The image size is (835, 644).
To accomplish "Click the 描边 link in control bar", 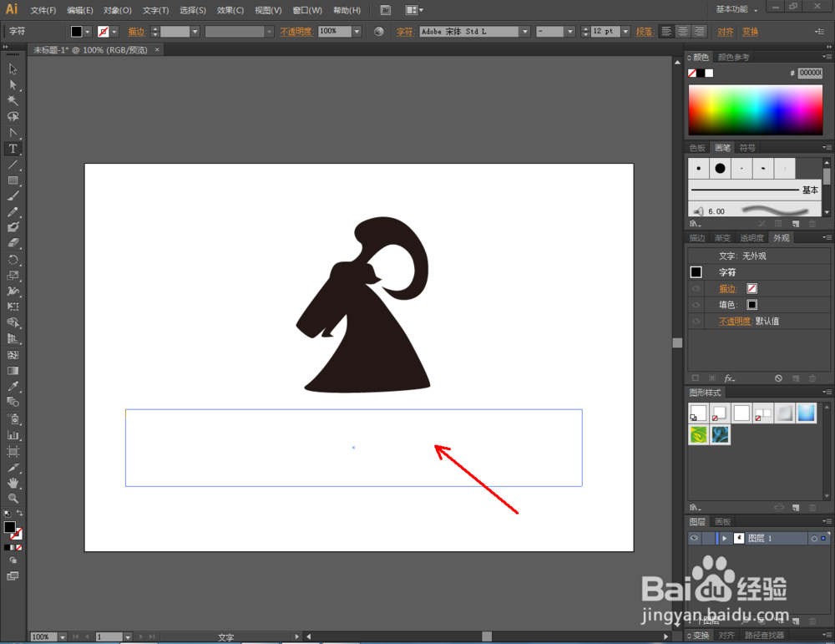I will [137, 32].
